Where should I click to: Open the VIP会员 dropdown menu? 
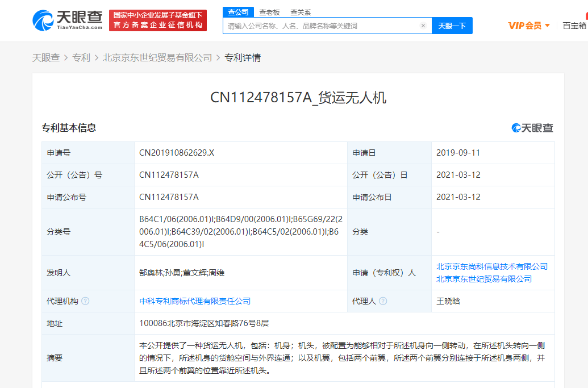[529, 26]
